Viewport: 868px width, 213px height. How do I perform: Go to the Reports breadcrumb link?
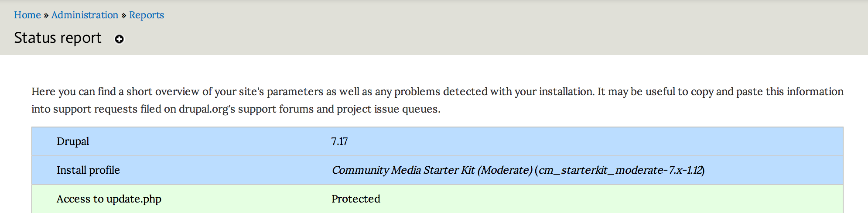point(147,15)
